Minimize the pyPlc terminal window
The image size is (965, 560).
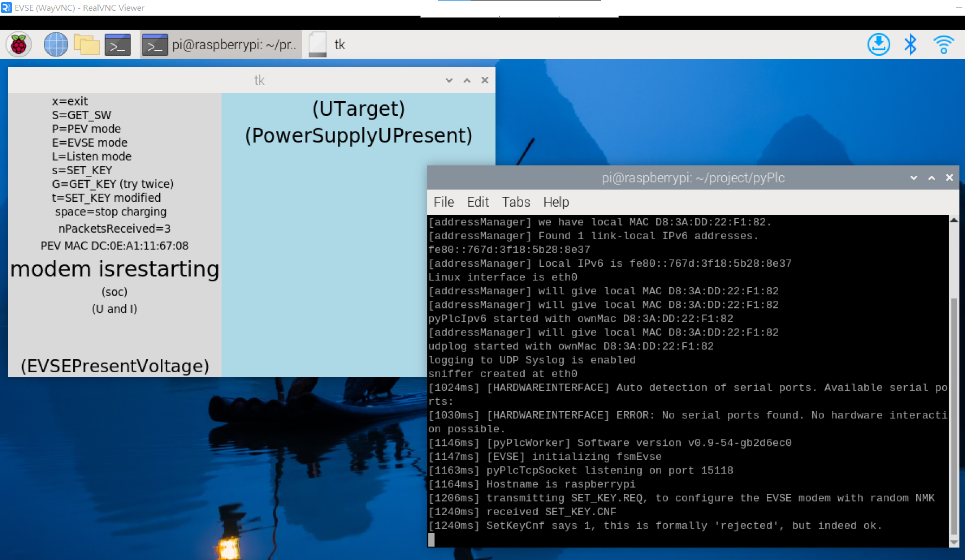coord(914,177)
